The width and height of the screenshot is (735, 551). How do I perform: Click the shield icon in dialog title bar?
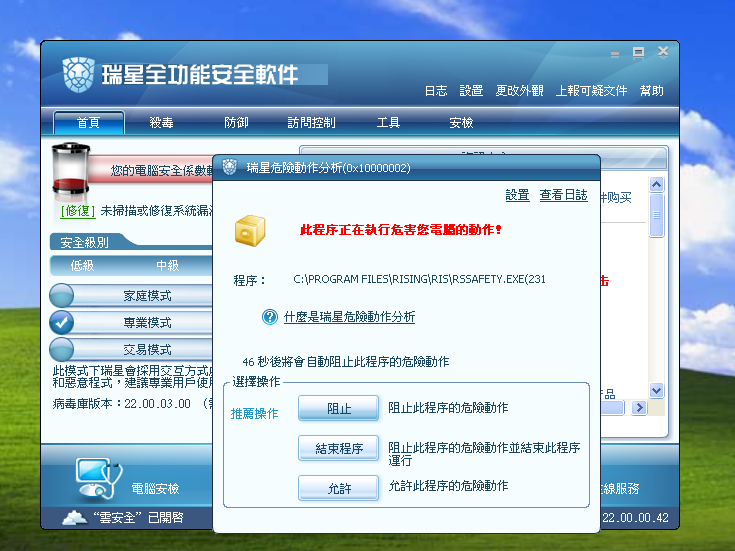(229, 167)
